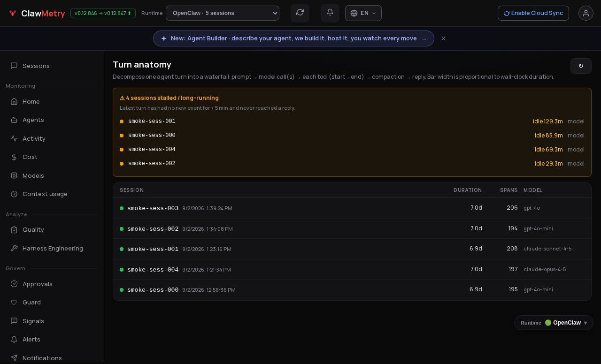This screenshot has width=601, height=364.
Task: Open stalled session smoke-sess-001 row
Action: click(352, 121)
